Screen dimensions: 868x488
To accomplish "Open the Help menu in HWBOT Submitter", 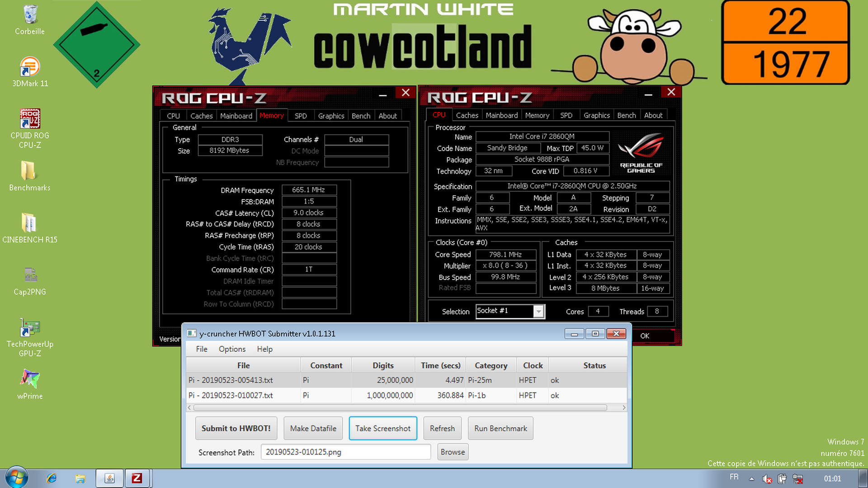I will [265, 349].
